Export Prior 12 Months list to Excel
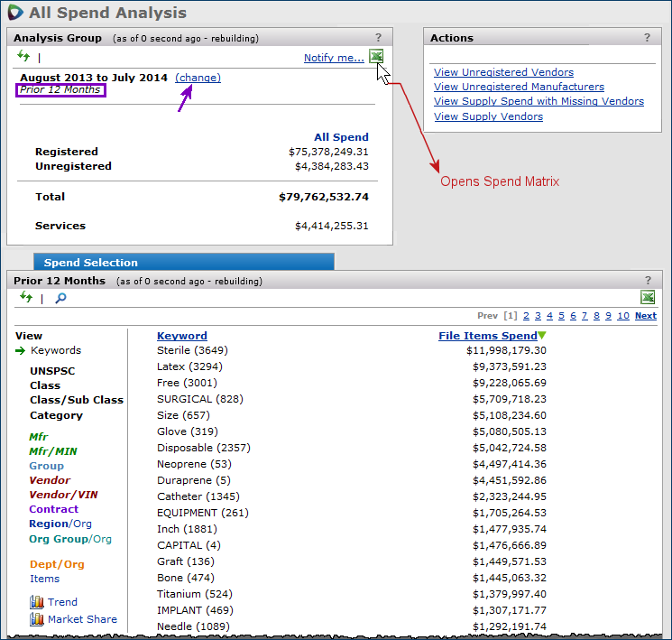The height and width of the screenshot is (640, 672). coord(647,298)
